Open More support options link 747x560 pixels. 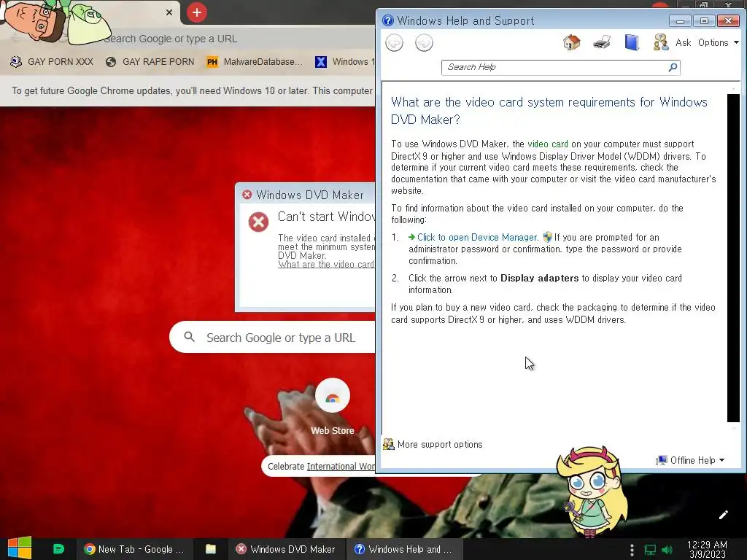(x=440, y=444)
